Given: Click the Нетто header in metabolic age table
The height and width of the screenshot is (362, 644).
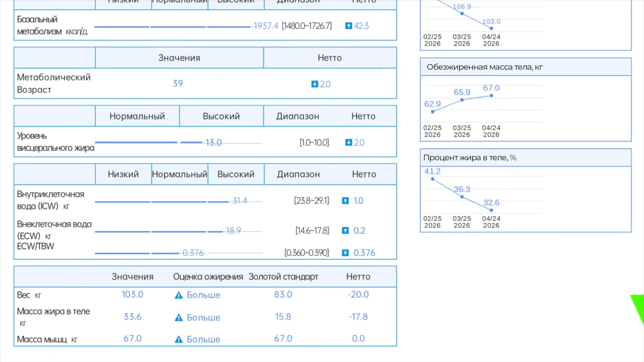Looking at the screenshot, I should click(x=330, y=58).
